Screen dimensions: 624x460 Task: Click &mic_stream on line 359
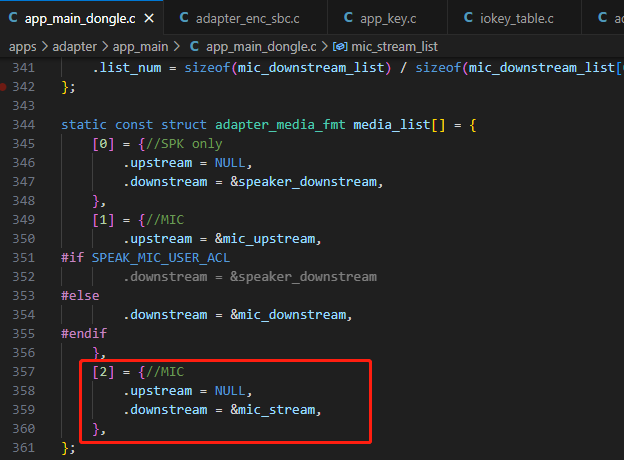[273, 410]
